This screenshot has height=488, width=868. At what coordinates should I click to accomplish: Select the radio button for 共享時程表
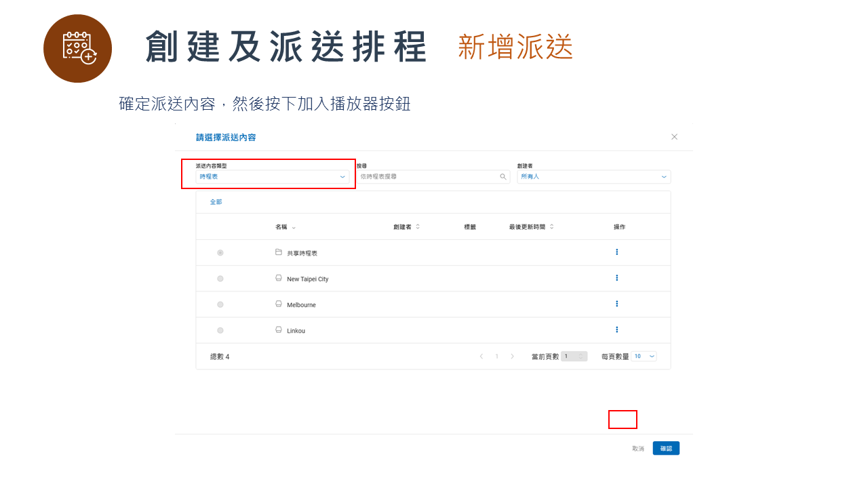pos(220,252)
